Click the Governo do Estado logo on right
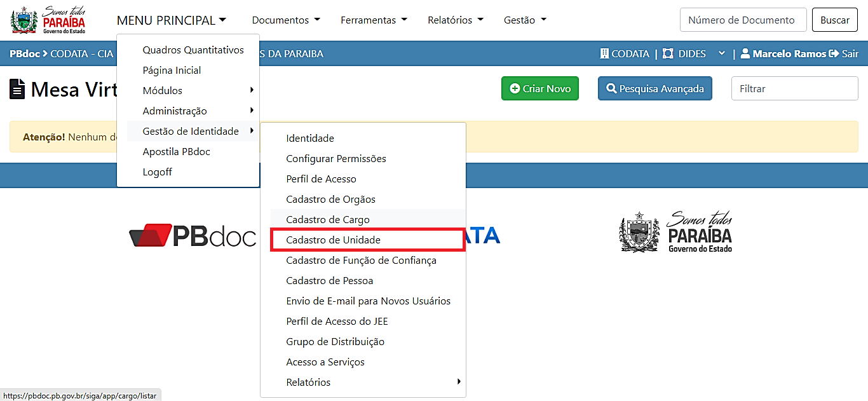 click(676, 232)
